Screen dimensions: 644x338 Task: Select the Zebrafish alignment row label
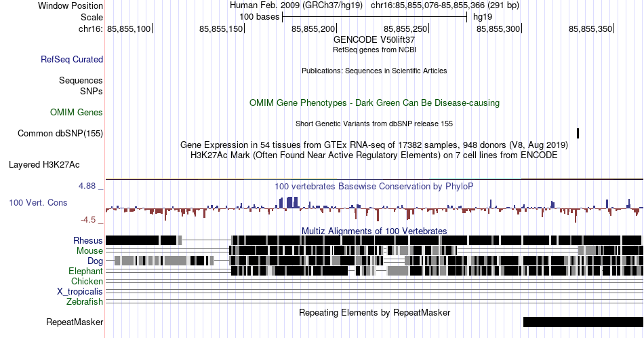[85, 302]
